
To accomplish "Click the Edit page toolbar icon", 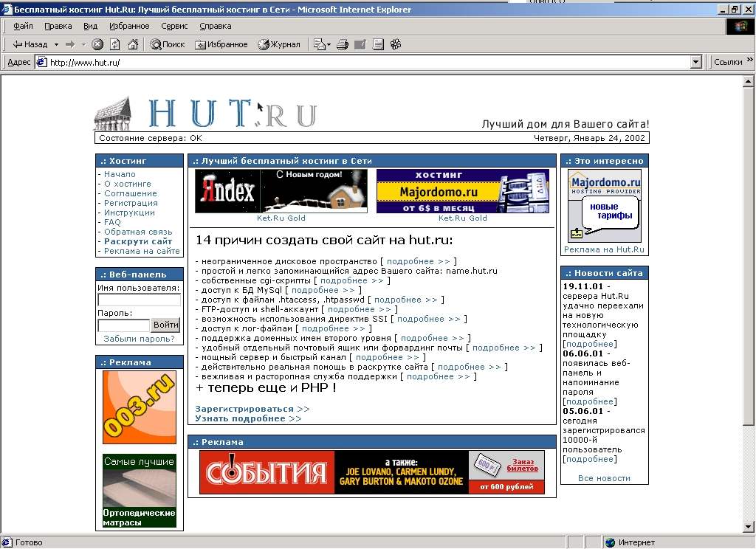I will click(x=360, y=44).
